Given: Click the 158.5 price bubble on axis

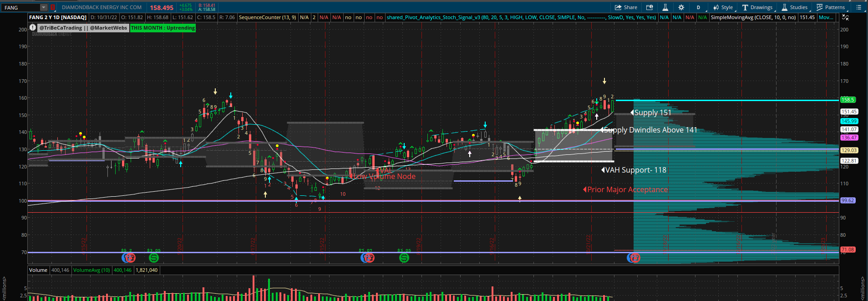Looking at the screenshot, I should [x=848, y=100].
